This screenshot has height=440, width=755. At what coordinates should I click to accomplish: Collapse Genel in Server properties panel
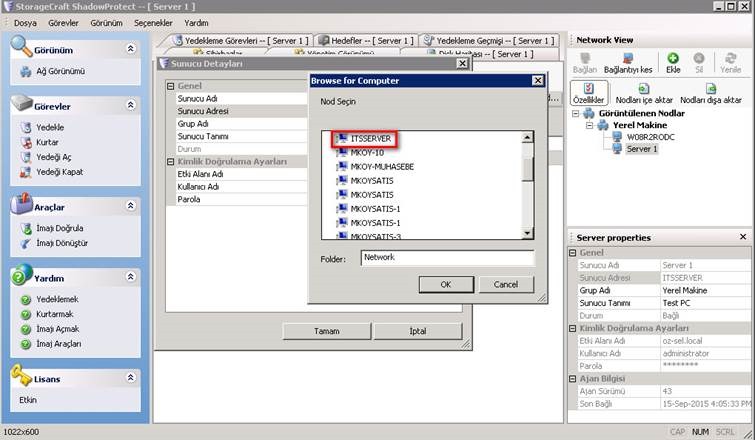(x=573, y=253)
